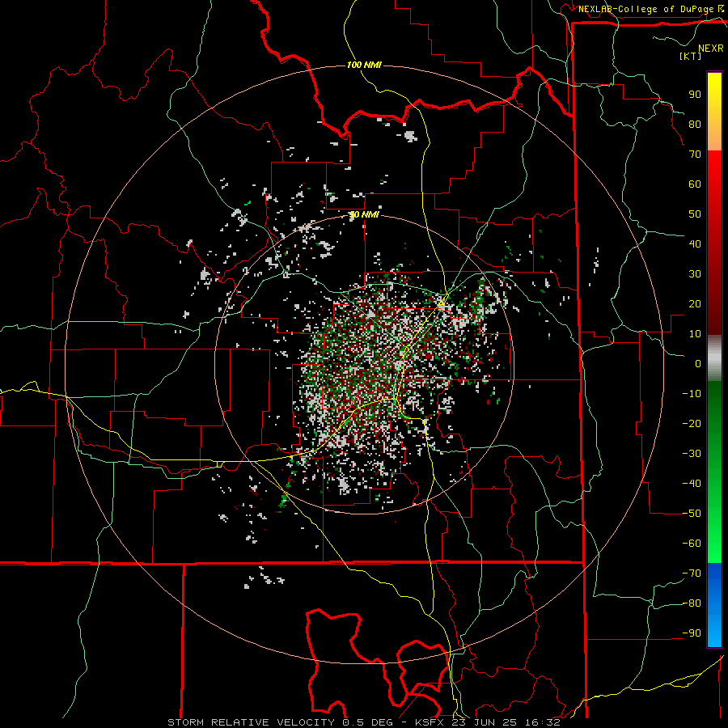
Task: Click the -10 scale value
Action: pyautogui.click(x=692, y=394)
